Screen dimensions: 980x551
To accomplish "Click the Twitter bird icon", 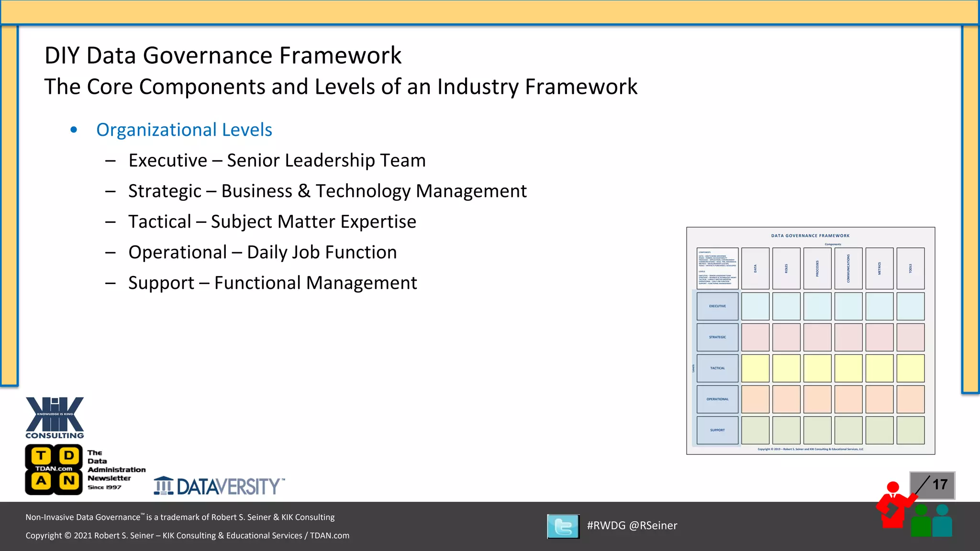I will point(563,526).
